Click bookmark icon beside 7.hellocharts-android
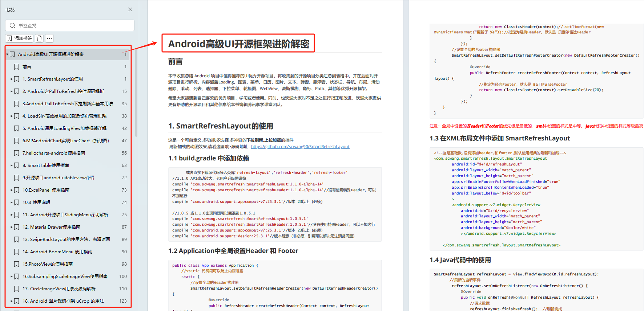 click(16, 153)
